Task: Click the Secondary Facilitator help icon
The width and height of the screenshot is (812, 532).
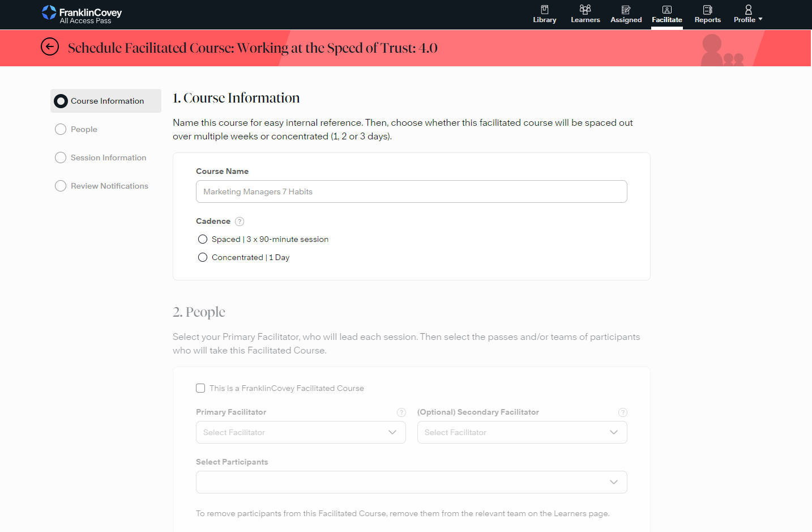Action: point(623,412)
